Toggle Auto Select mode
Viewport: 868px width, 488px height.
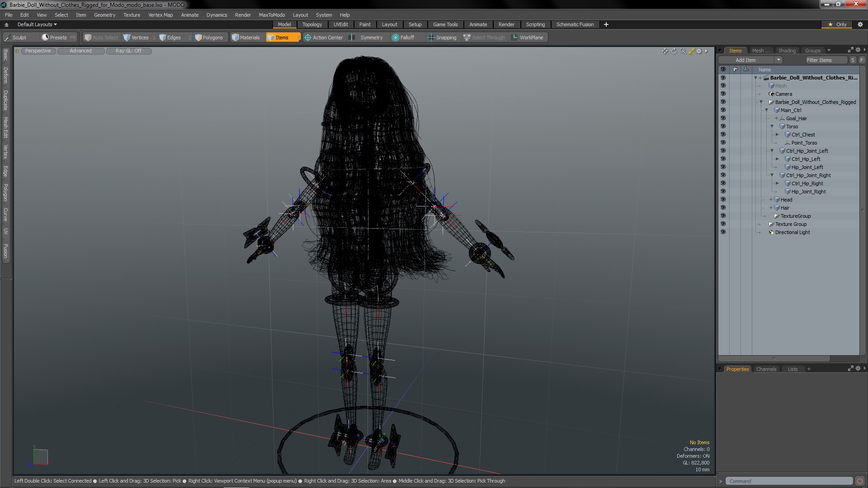tap(101, 38)
